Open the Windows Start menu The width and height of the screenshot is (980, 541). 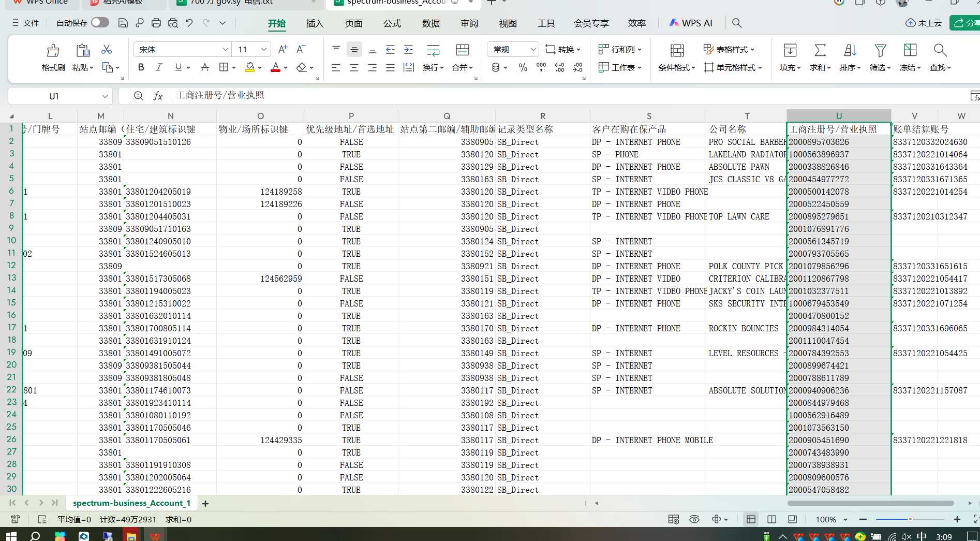coord(10,536)
